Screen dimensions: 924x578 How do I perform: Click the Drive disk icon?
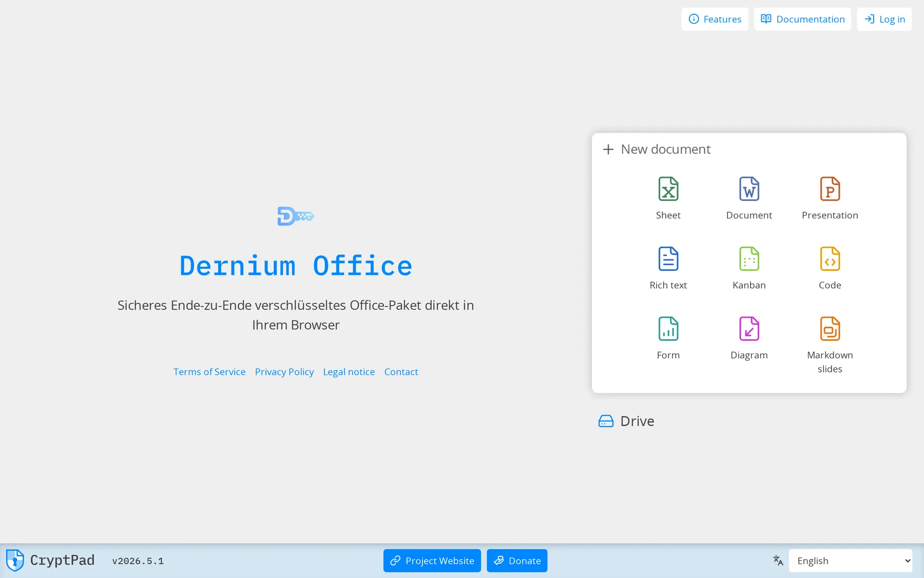coord(606,421)
